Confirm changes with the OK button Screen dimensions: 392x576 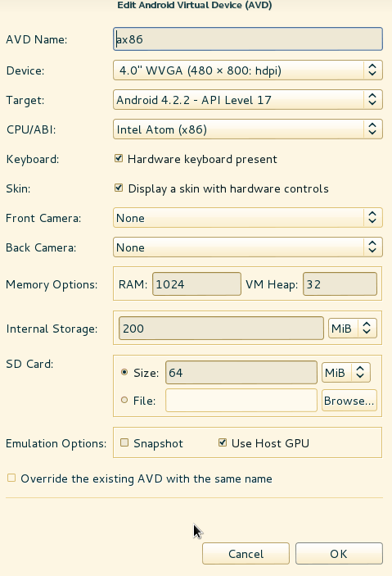[339, 554]
